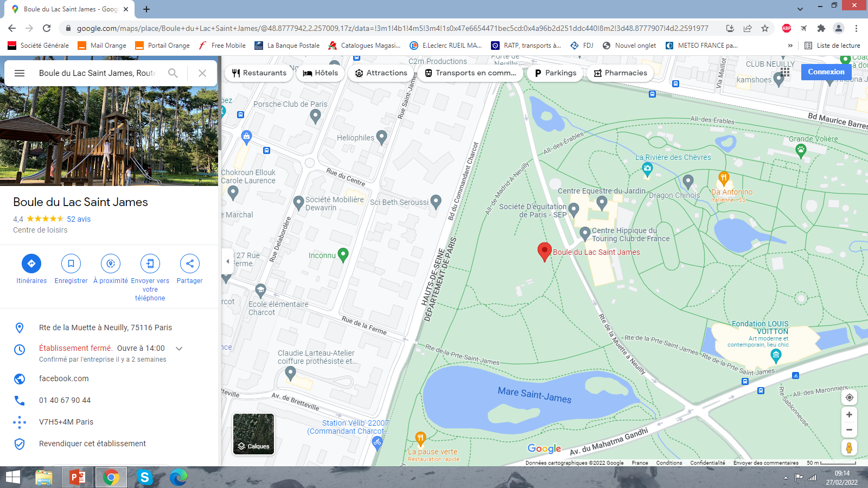Open the Chrome extensions puzzle icon

point(821,28)
